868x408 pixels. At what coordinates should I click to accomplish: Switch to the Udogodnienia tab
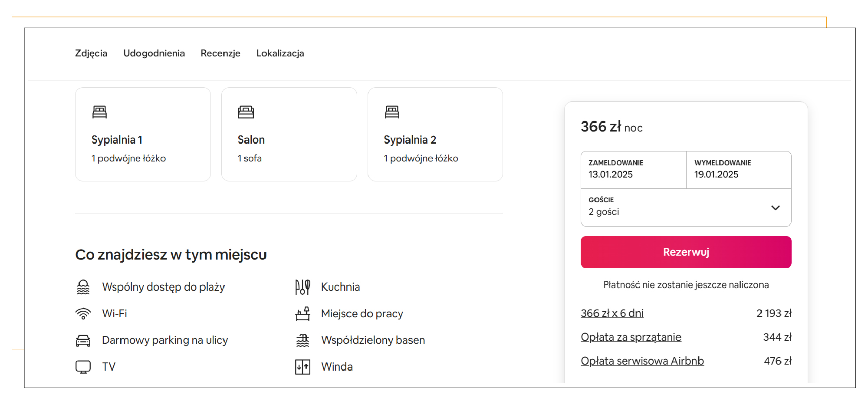(154, 53)
